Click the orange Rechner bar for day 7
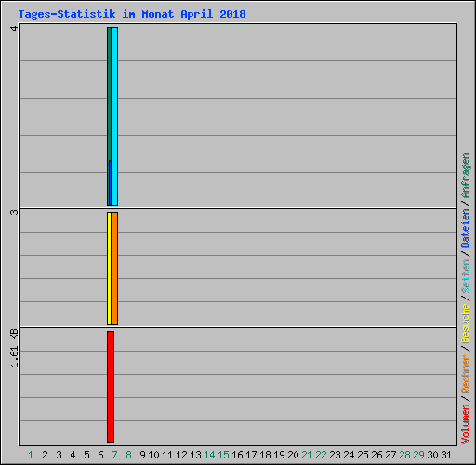476x465 pixels. point(114,268)
